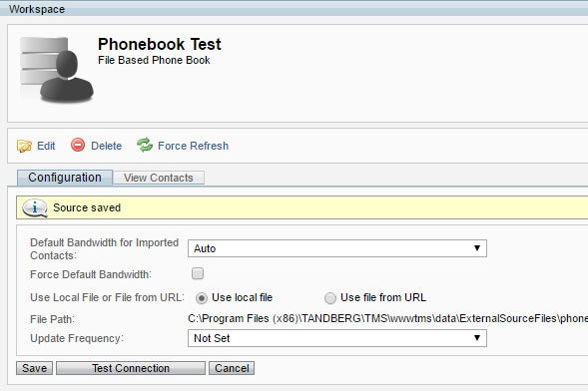Click the Edit folder icon
Viewport: 588px width, 391px height.
(24, 146)
